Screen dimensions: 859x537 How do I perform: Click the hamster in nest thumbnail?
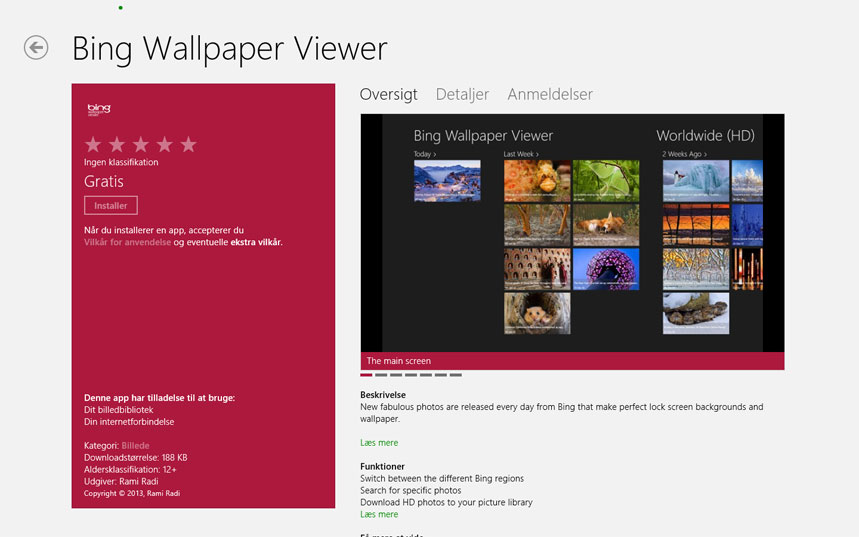tap(537, 313)
